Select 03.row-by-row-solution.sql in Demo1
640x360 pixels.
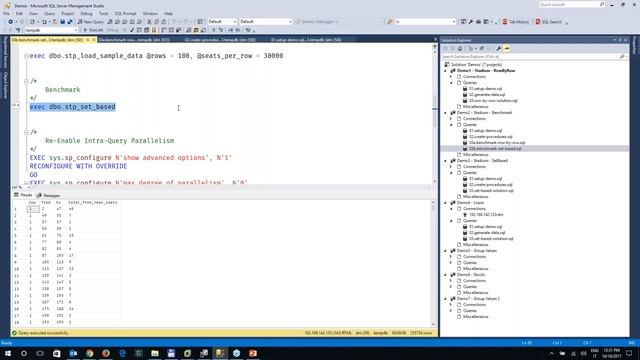493,101
